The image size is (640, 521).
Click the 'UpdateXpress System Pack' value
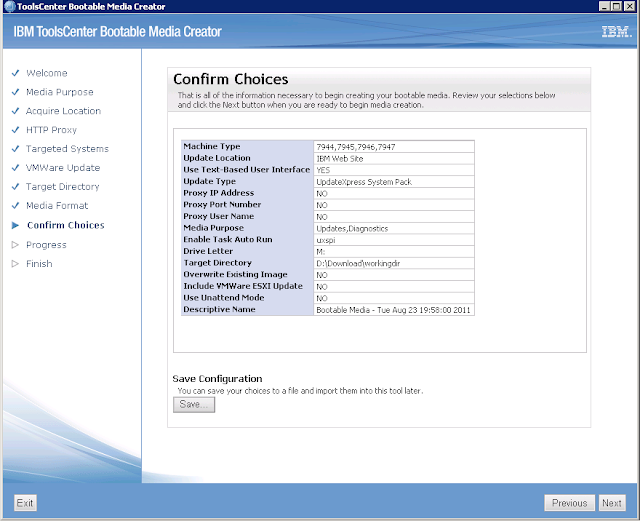pos(364,182)
